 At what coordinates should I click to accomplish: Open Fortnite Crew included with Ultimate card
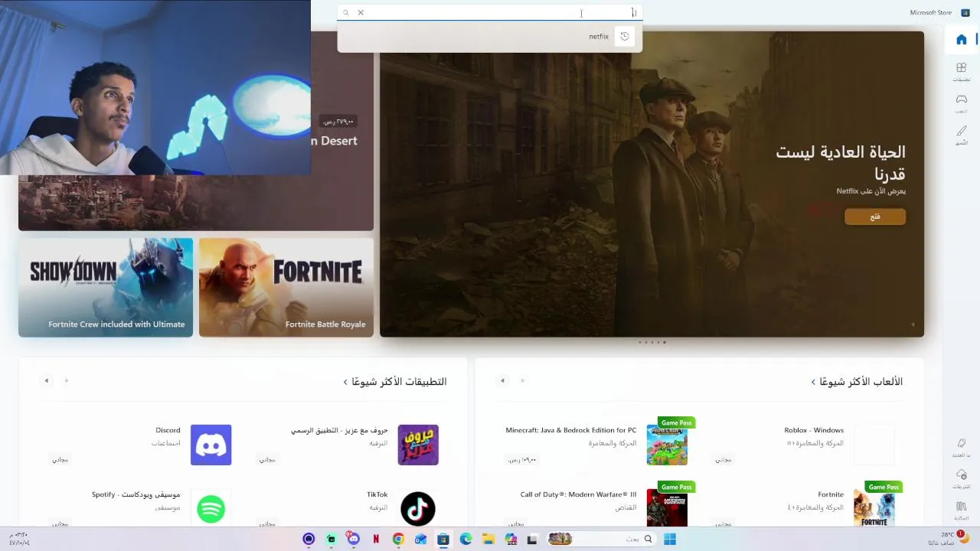click(106, 287)
